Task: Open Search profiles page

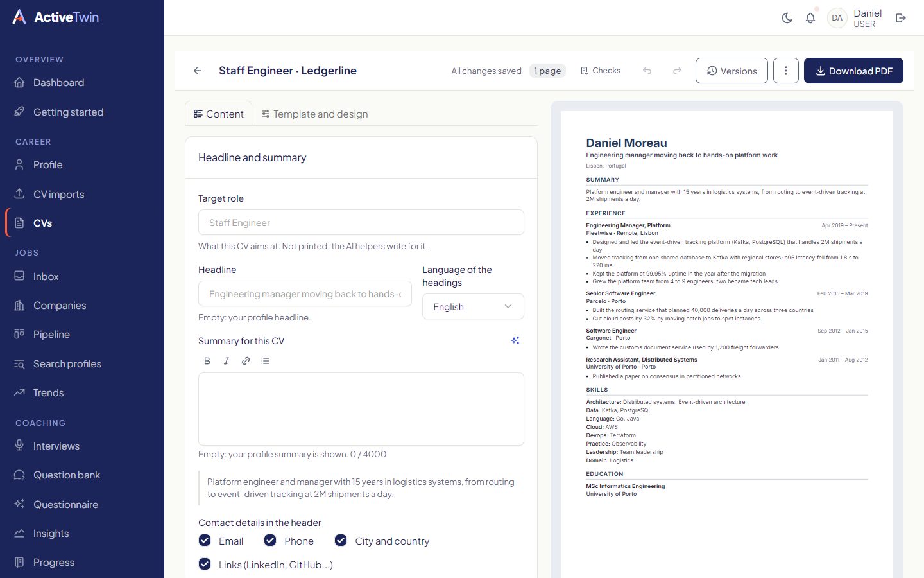Action: point(82,363)
